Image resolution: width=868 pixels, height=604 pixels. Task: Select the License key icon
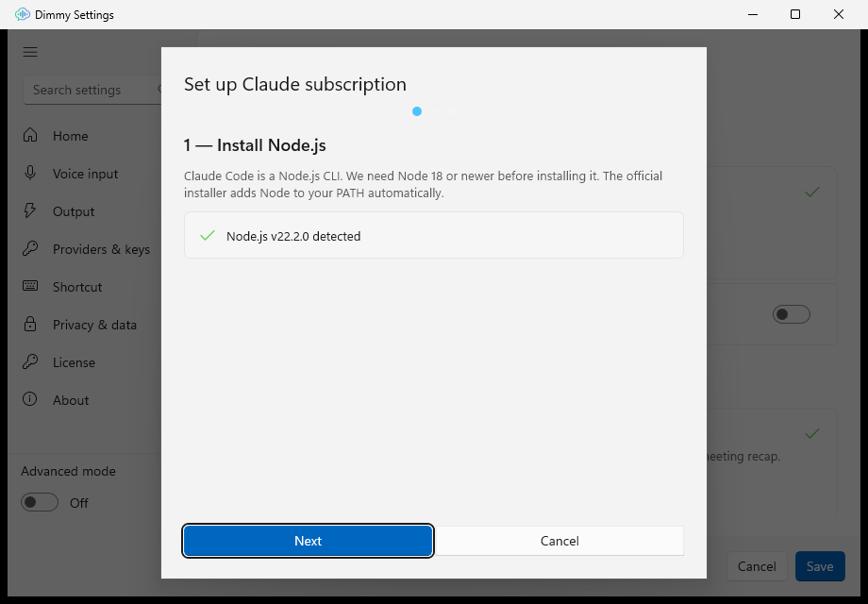pyautogui.click(x=30, y=361)
